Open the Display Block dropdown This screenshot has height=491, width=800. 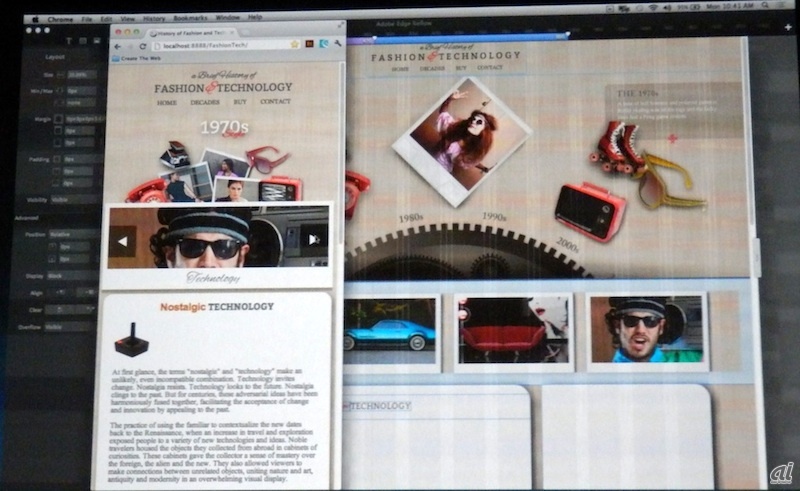click(x=73, y=276)
